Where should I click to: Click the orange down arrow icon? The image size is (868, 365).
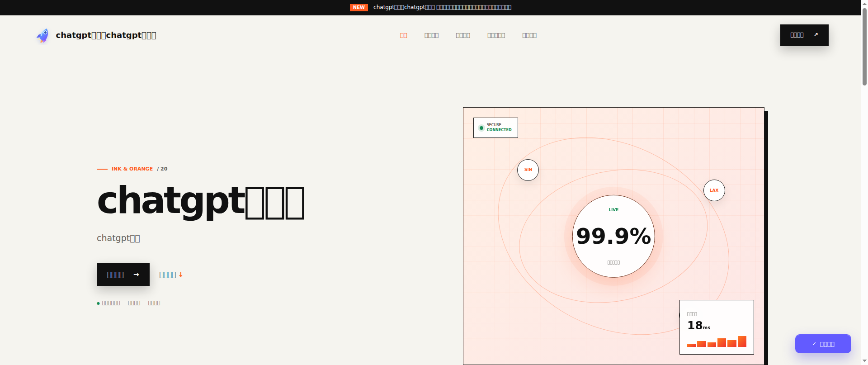[x=181, y=275]
